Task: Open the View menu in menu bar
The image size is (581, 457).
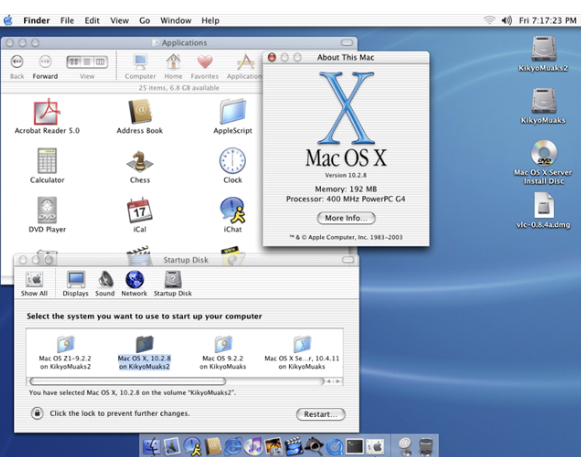Action: pyautogui.click(x=119, y=20)
